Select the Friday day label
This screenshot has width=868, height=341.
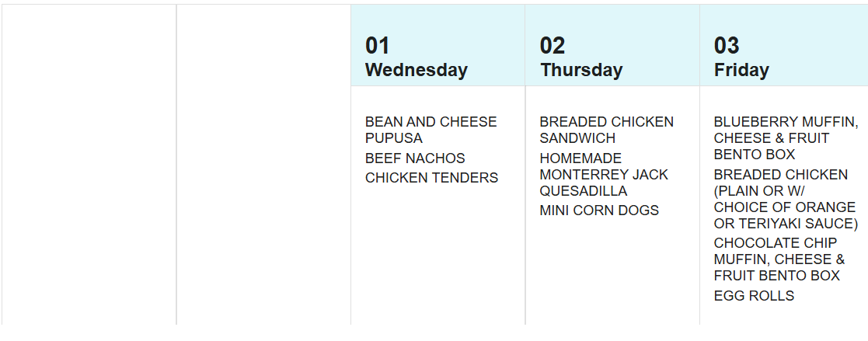click(x=741, y=70)
